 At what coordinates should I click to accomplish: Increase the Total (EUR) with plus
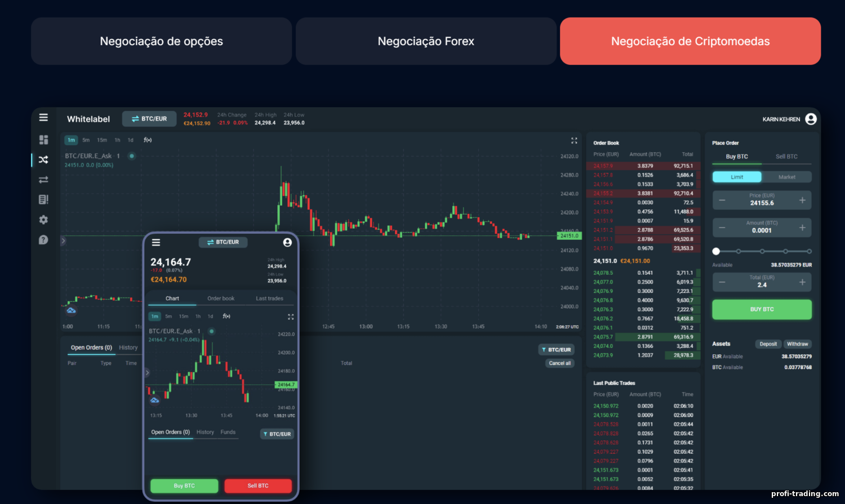pyautogui.click(x=802, y=282)
